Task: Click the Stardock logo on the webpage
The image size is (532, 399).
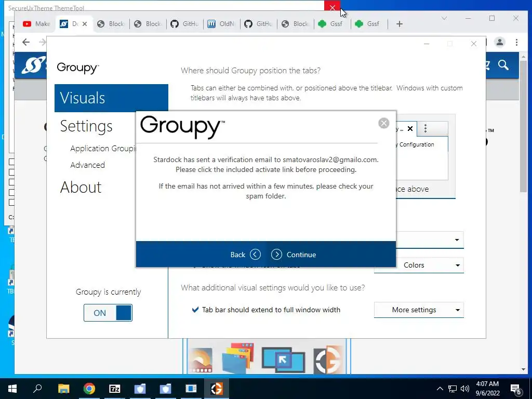Action: click(x=33, y=64)
